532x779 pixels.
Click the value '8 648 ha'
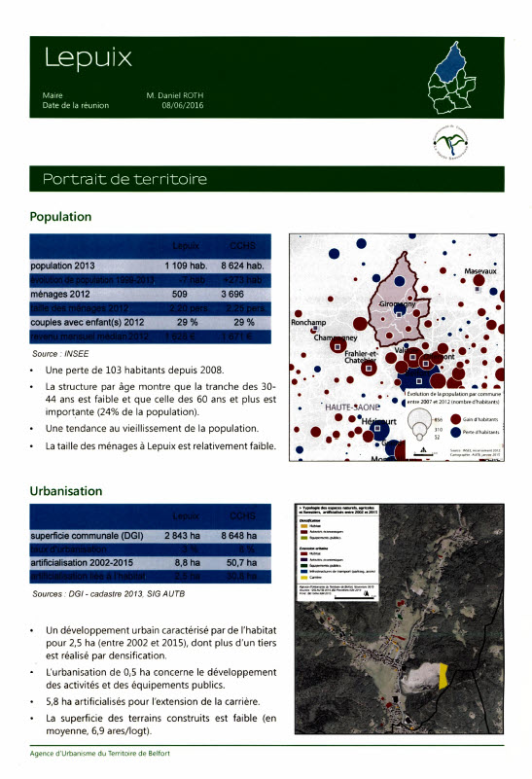[239, 536]
